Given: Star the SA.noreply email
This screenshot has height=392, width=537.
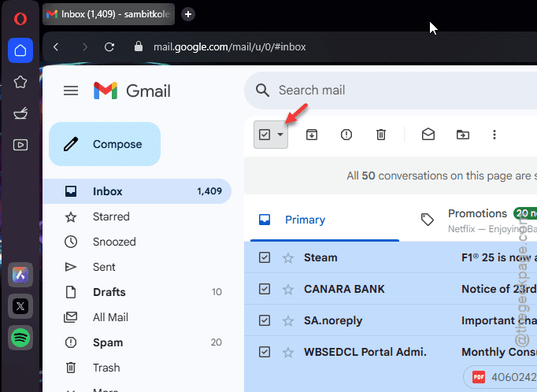Looking at the screenshot, I should point(288,321).
